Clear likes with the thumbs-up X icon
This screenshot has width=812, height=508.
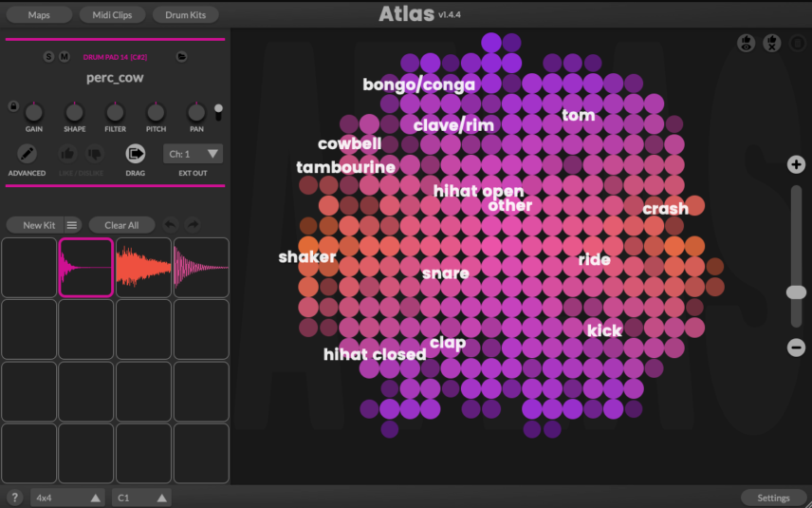coord(772,43)
